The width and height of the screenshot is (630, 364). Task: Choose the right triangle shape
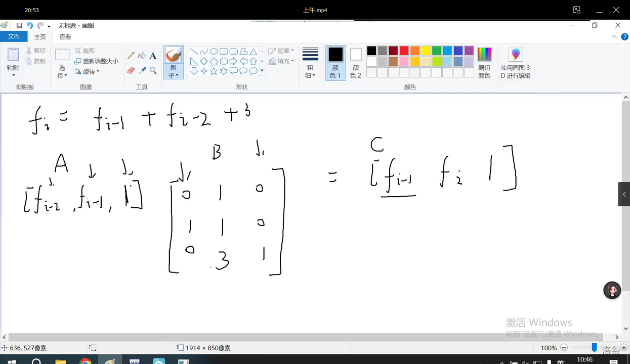pyautogui.click(x=194, y=61)
